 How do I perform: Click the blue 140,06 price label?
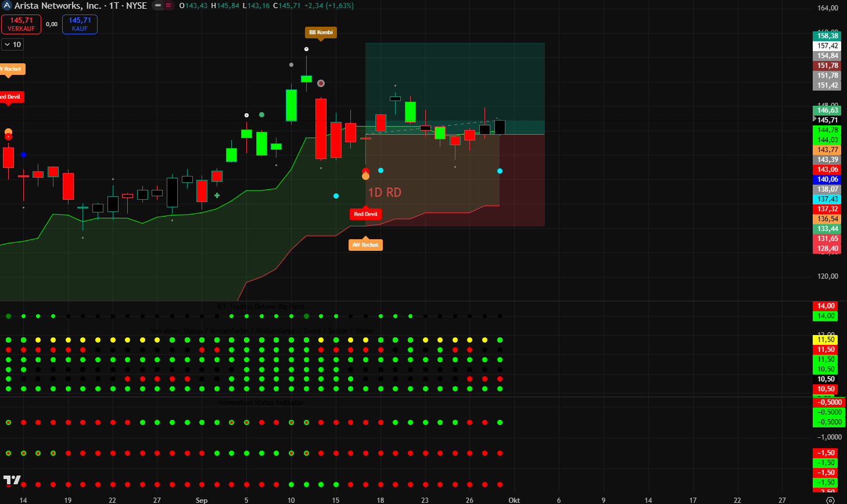[x=827, y=179]
